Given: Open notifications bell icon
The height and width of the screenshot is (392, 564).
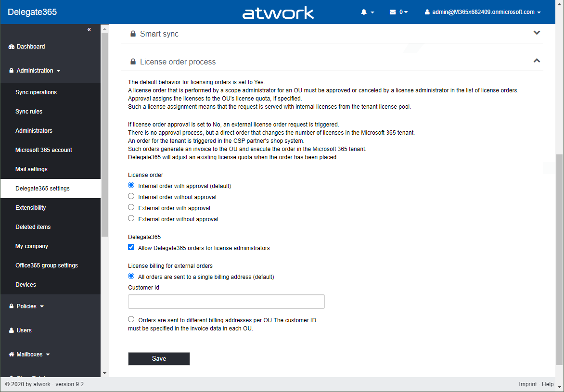Looking at the screenshot, I should click(x=364, y=12).
